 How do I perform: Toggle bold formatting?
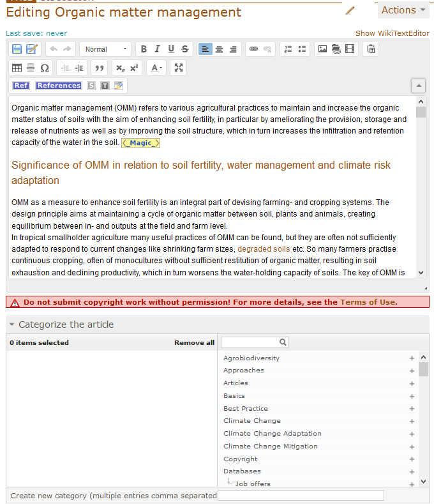point(144,49)
